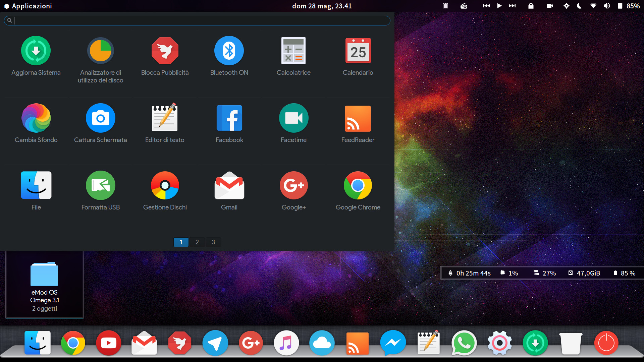Screen dimensions: 644x362
Task: Launch WhatsApp from the dock
Action: (x=464, y=343)
